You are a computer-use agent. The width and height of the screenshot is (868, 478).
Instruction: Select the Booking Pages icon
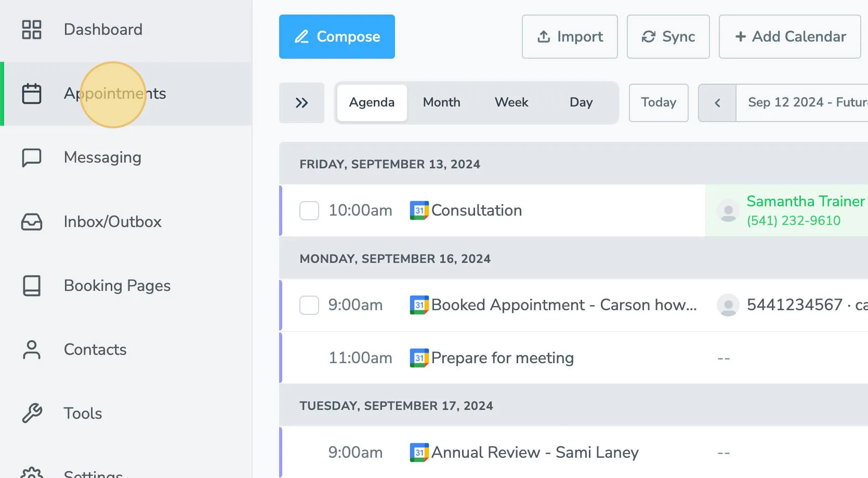tap(31, 285)
